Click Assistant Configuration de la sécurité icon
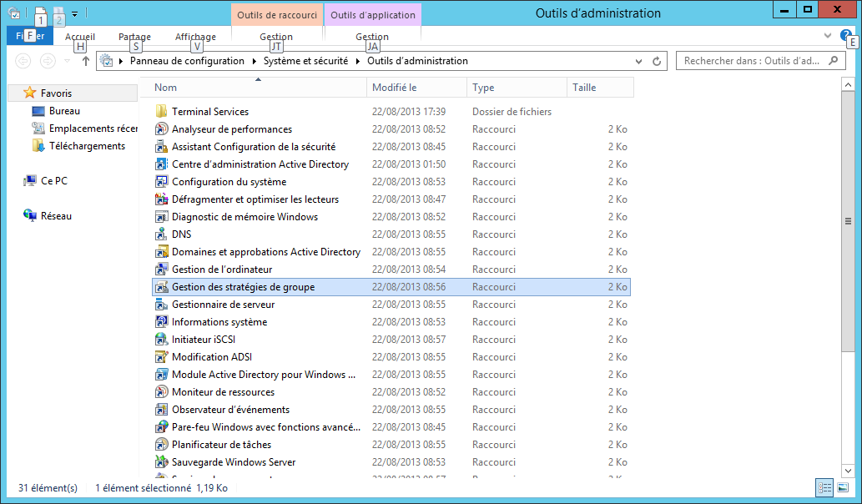Image resolution: width=862 pixels, height=504 pixels. click(161, 147)
